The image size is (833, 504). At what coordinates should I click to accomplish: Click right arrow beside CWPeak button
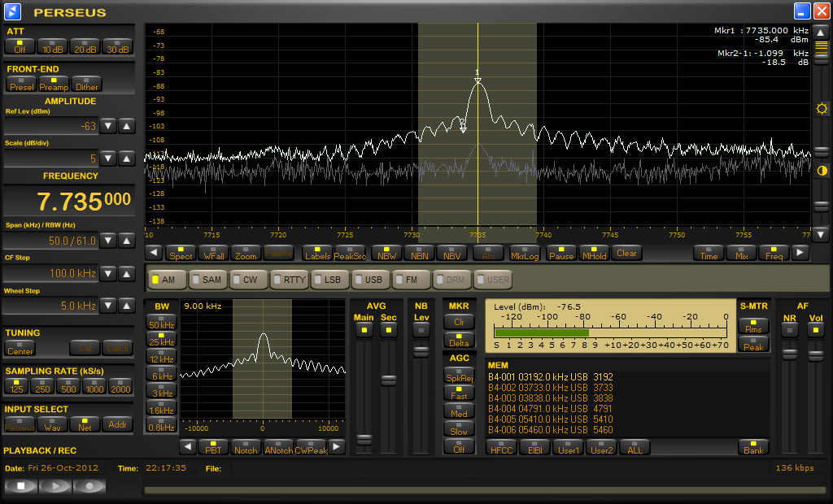point(336,447)
